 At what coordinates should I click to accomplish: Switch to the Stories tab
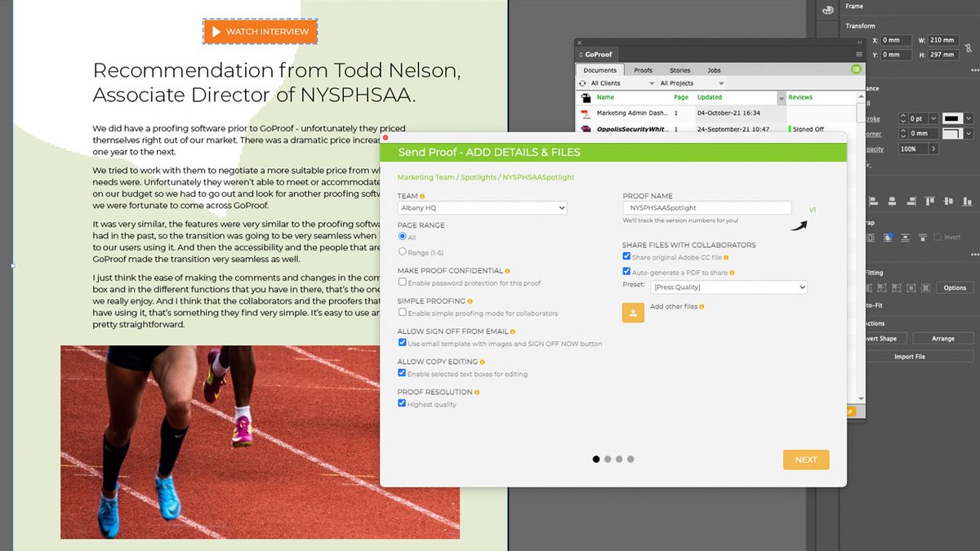click(679, 70)
